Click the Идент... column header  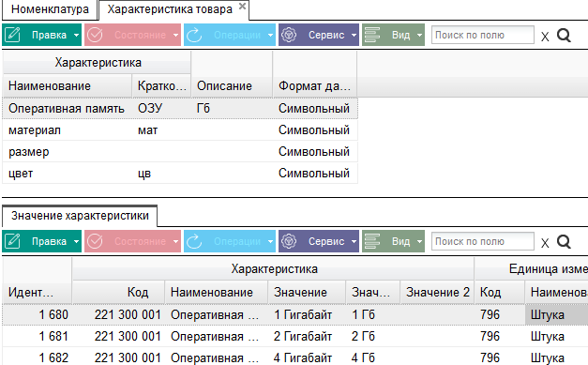[37, 292]
